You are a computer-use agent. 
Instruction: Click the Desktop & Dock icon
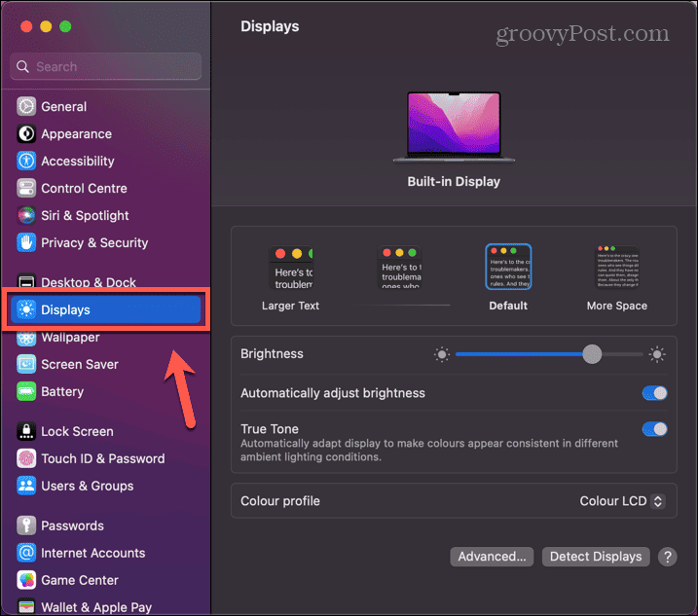tap(26, 281)
